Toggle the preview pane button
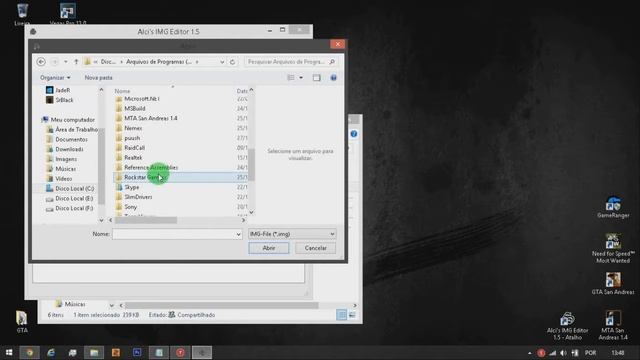The width and height of the screenshot is (640, 360). (x=317, y=78)
